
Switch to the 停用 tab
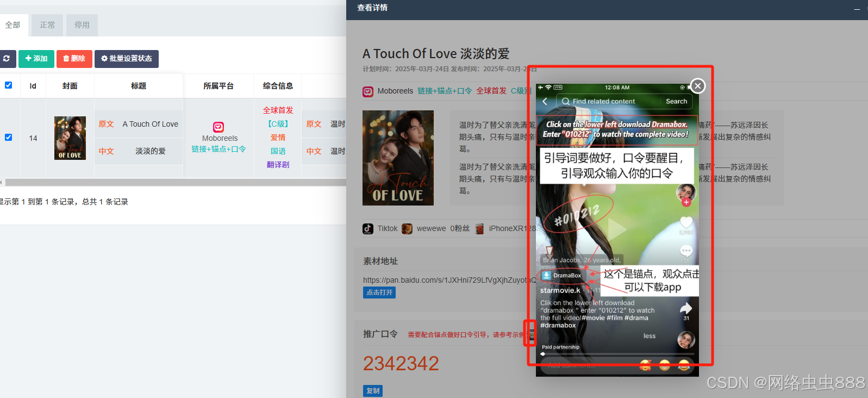[x=82, y=25]
